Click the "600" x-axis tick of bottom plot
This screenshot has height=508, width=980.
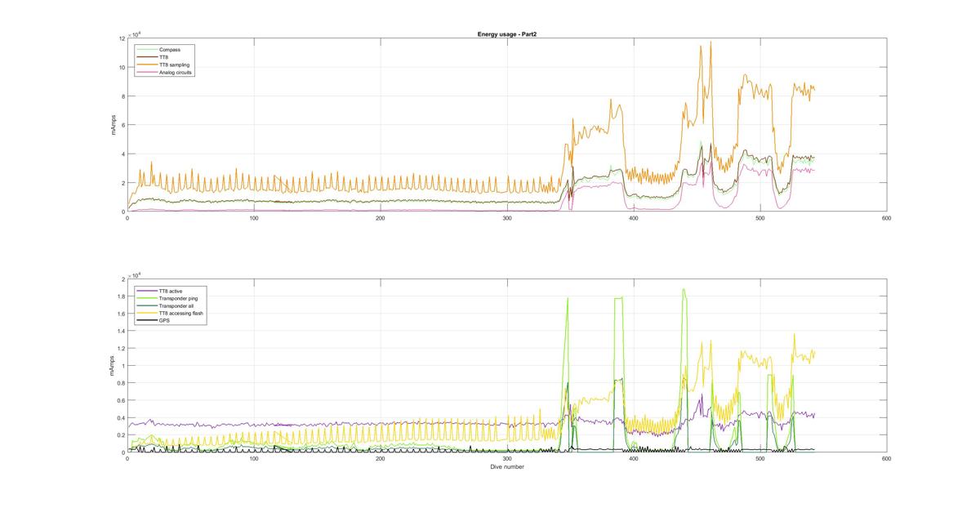[x=887, y=459]
